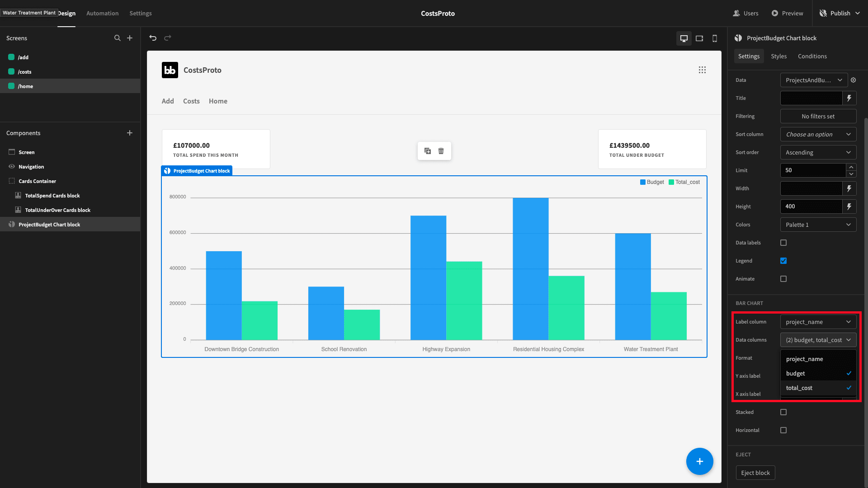Uncheck budget in data columns list
This screenshot has width=868, height=488.
pos(818,373)
